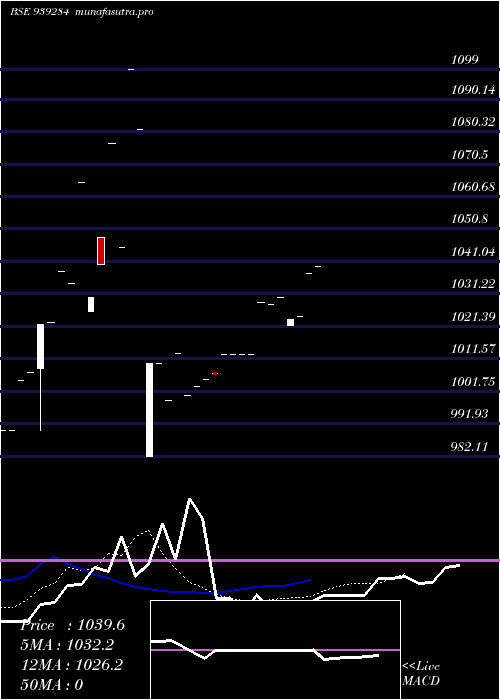Click the white candle body with the long lower wick
500x700 pixels.
40,346
